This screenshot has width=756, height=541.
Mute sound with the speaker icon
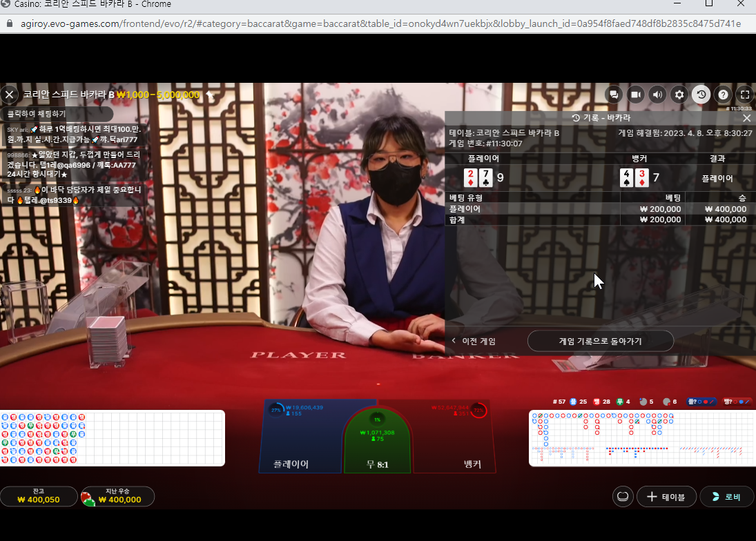(658, 95)
